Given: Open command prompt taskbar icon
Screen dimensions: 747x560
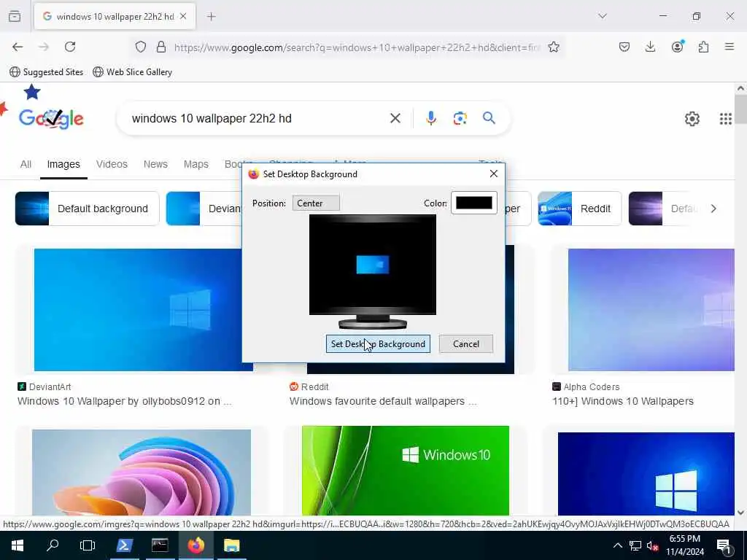Looking at the screenshot, I should pos(160,545).
